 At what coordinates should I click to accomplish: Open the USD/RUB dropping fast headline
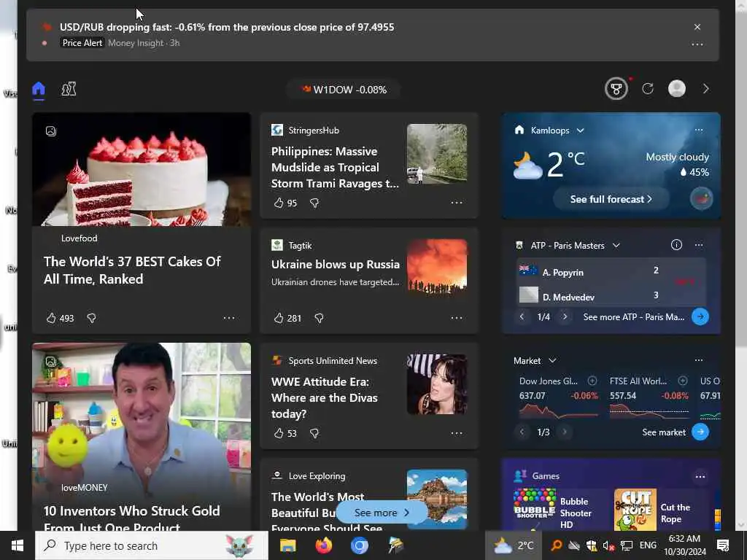227,27
